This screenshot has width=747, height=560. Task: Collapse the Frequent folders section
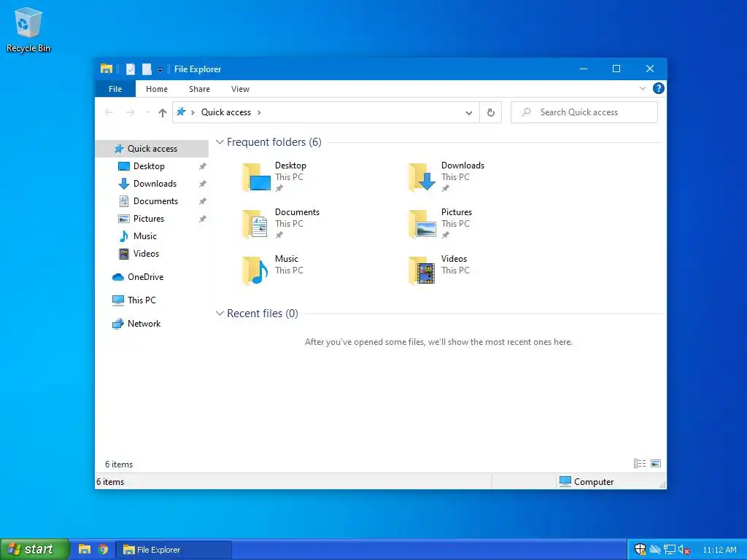(x=220, y=142)
